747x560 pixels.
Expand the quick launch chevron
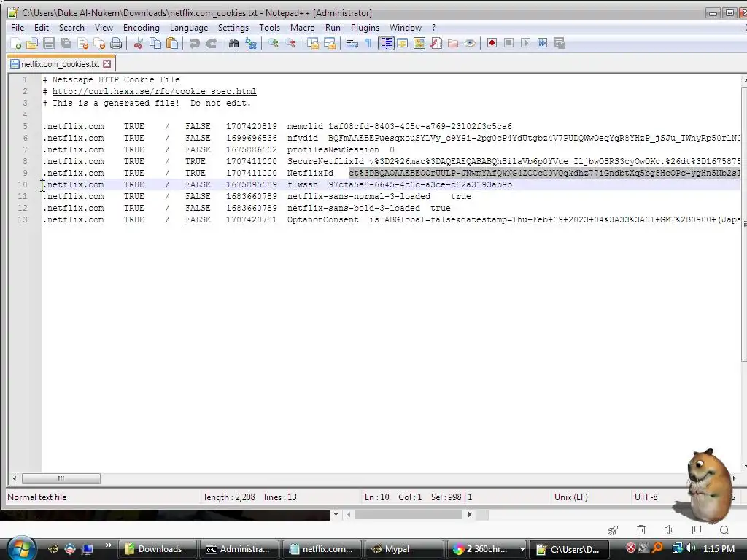[x=109, y=545]
